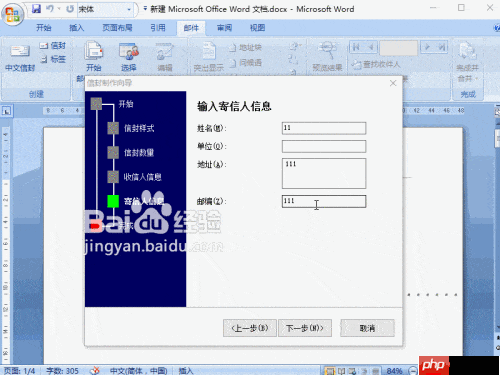Screen dimensions: 500x375
Task: Click the 84% zoom level
Action: click(x=395, y=371)
